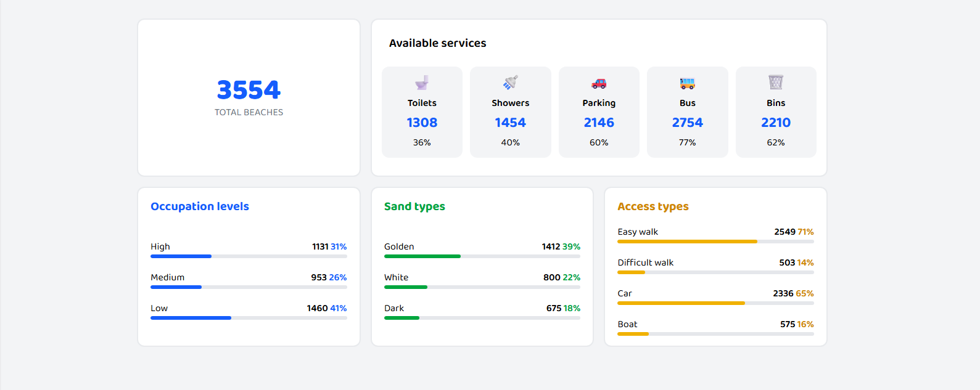The height and width of the screenshot is (390, 980).
Task: Click the Easy walk access bar
Action: 715,242
